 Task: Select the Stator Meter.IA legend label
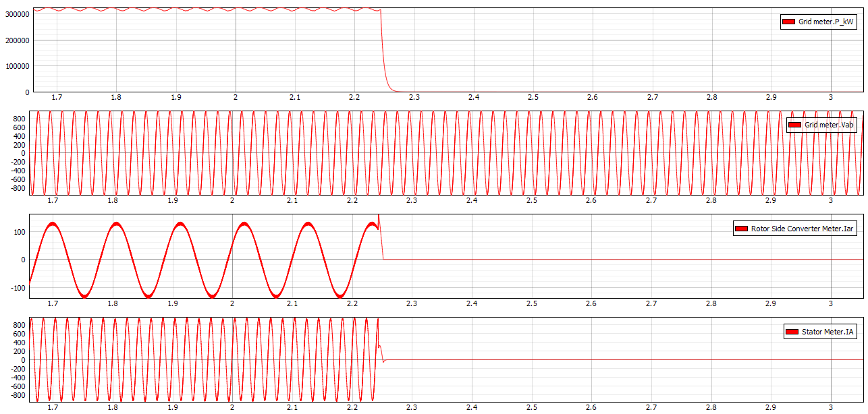click(828, 332)
